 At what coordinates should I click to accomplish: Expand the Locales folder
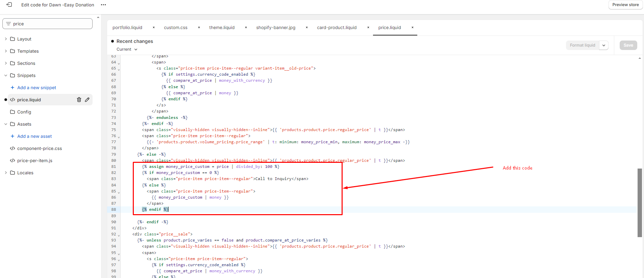(6, 173)
